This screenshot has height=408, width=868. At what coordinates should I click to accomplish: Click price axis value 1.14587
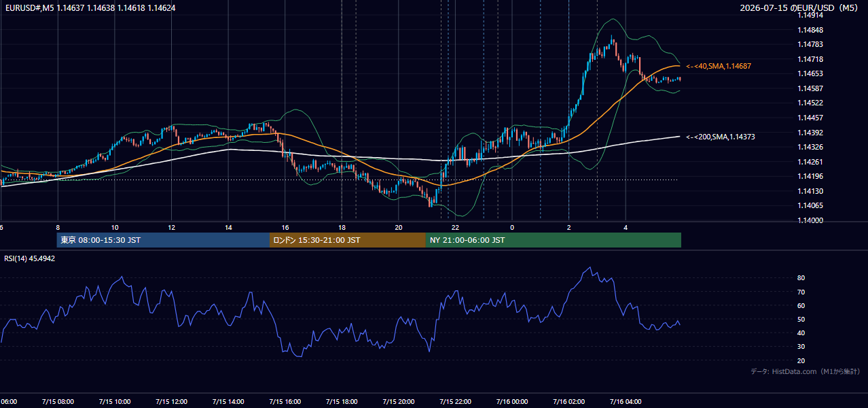[810, 88]
